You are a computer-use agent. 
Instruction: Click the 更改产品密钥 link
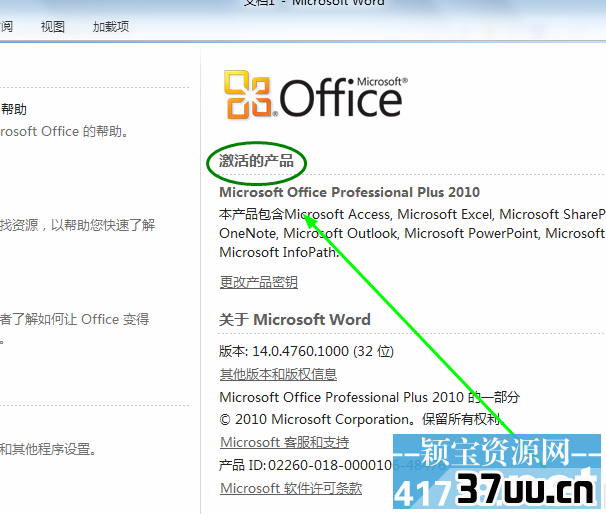[x=259, y=282]
